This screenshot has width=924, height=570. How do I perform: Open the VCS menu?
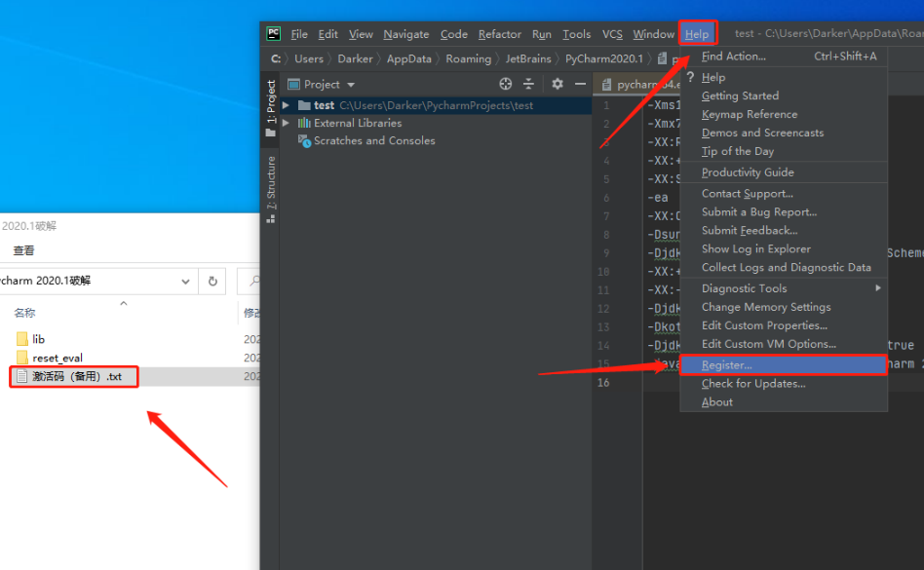click(612, 34)
